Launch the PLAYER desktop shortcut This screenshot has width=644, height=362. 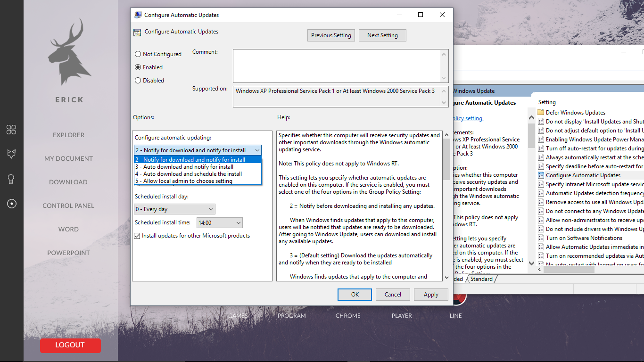coord(402,316)
